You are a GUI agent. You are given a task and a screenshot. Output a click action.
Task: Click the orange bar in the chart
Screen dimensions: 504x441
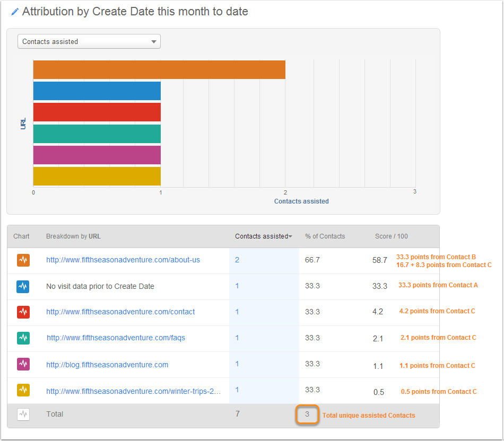pyautogui.click(x=159, y=69)
